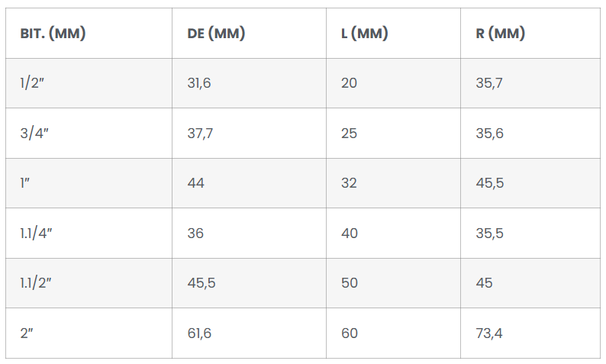Click the R value 73,4

pyautogui.click(x=489, y=333)
